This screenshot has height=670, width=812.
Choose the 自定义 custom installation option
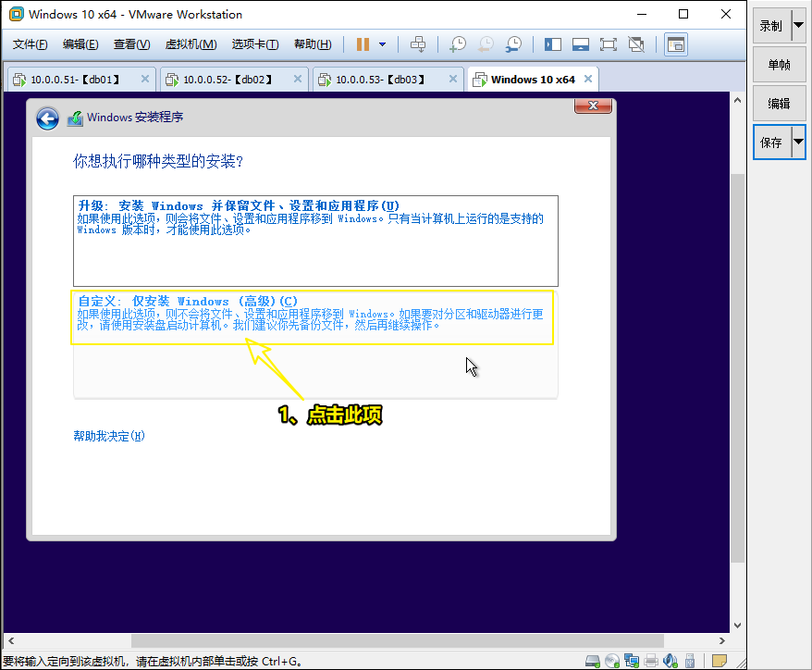coord(315,343)
